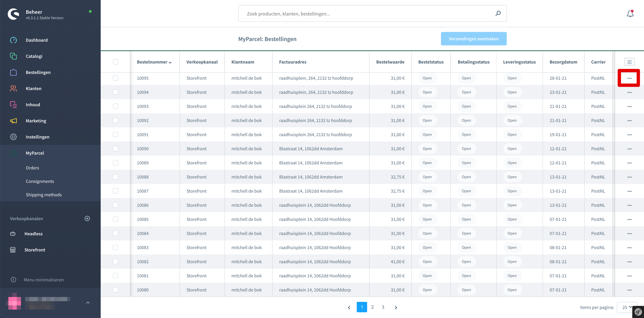The height and width of the screenshot is (318, 644).
Task: Tick the checkbox next to order 10088
Action: click(x=115, y=176)
